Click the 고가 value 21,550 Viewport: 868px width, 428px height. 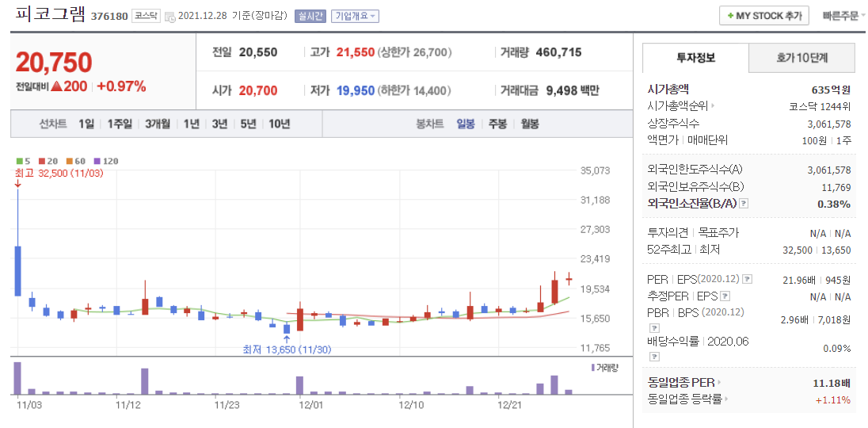pos(356,52)
